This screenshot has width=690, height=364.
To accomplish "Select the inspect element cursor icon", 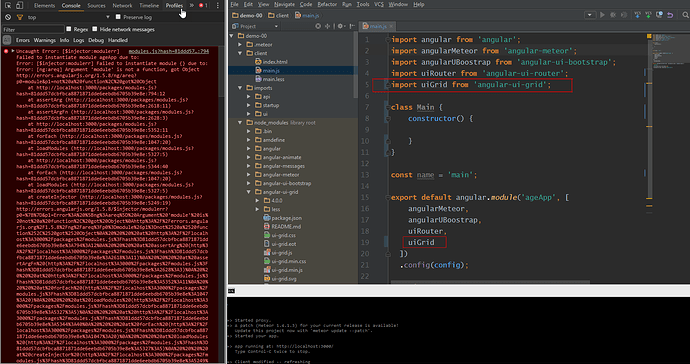I will pyautogui.click(x=8, y=5).
